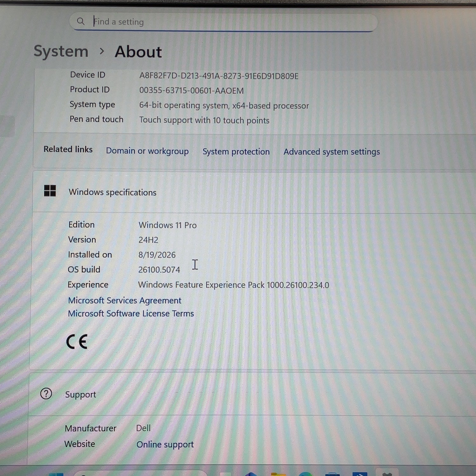Open the 'Domain or workgroup' link

click(x=147, y=151)
